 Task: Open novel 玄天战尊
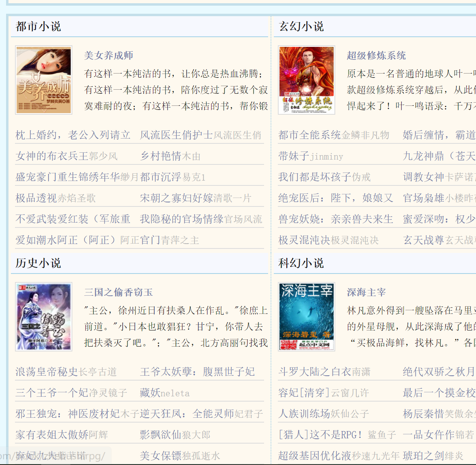[x=423, y=240]
